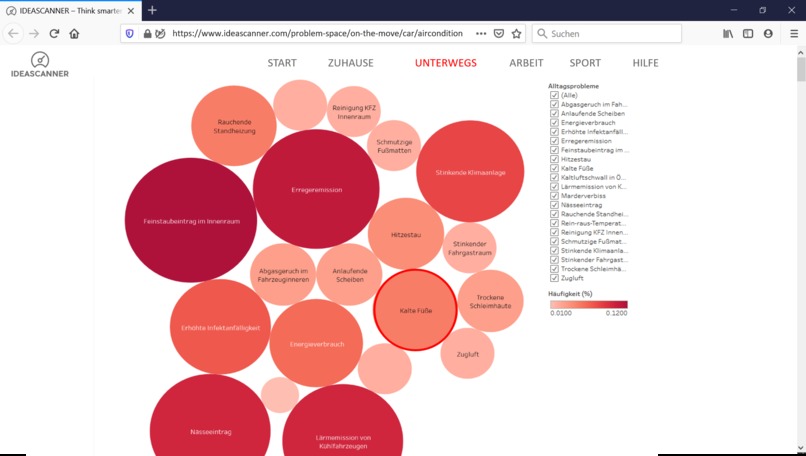
Task: Select the Zugluft bubble
Action: 467,354
